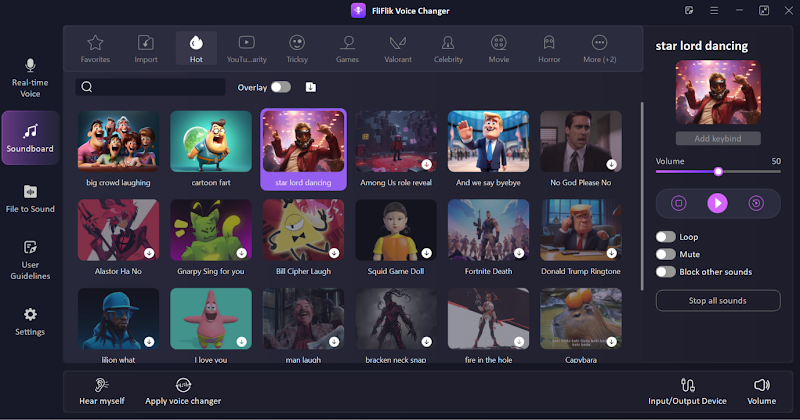Screen dimensions: 800x420
Task: Download the Bill Cipher Laugh sound
Action: (x=334, y=253)
